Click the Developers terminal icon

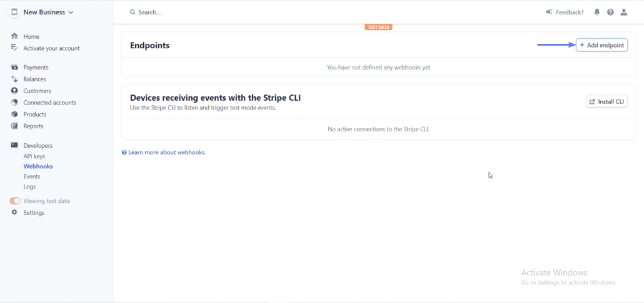pyautogui.click(x=14, y=145)
